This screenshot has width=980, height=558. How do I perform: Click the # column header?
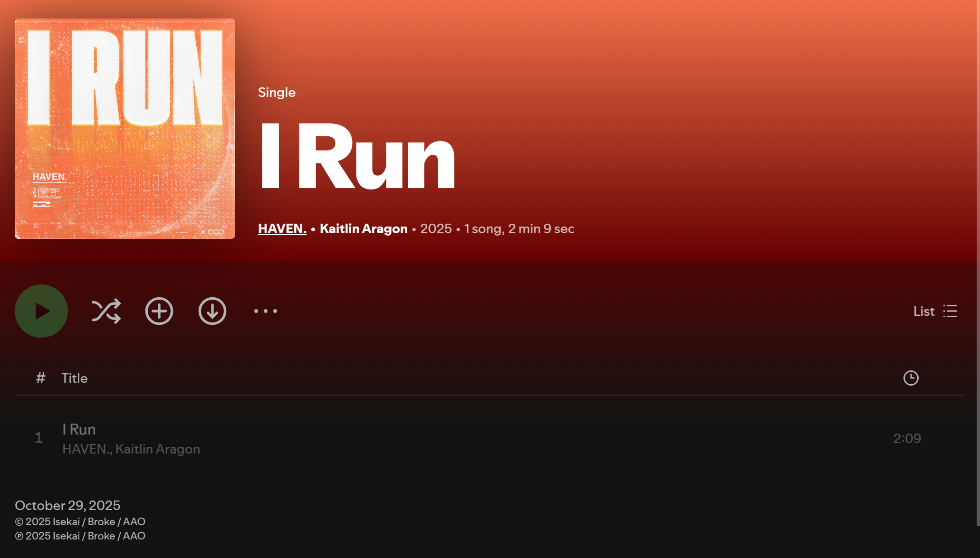click(x=40, y=378)
